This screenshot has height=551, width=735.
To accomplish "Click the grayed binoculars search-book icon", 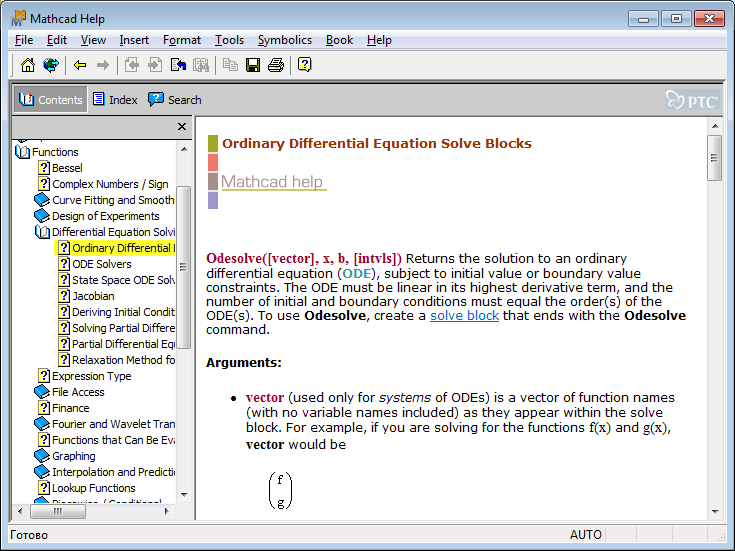I will pos(201,65).
